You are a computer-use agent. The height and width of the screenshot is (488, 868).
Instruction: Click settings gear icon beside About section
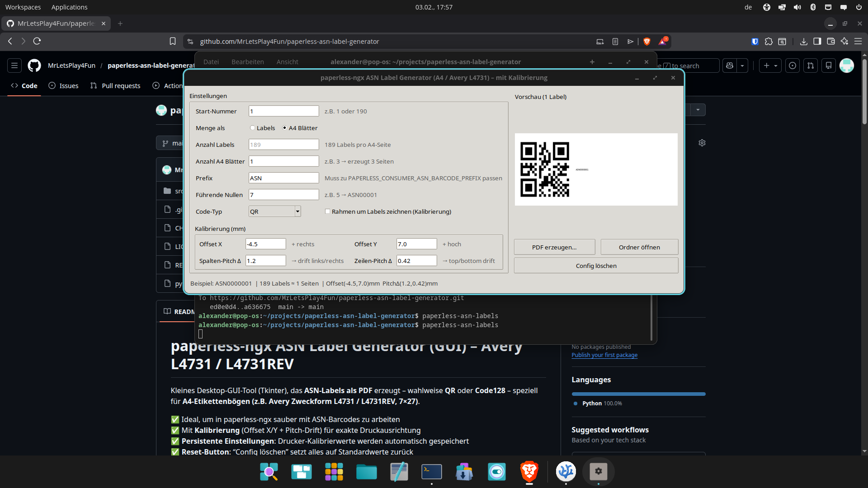[702, 143]
